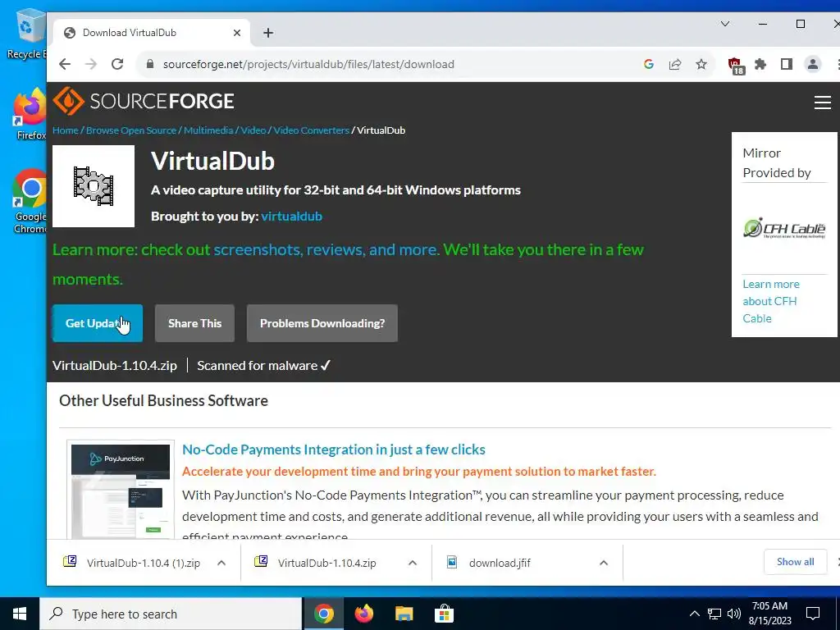Click the Google icon in address bar
This screenshot has width=840, height=630.
(x=649, y=64)
